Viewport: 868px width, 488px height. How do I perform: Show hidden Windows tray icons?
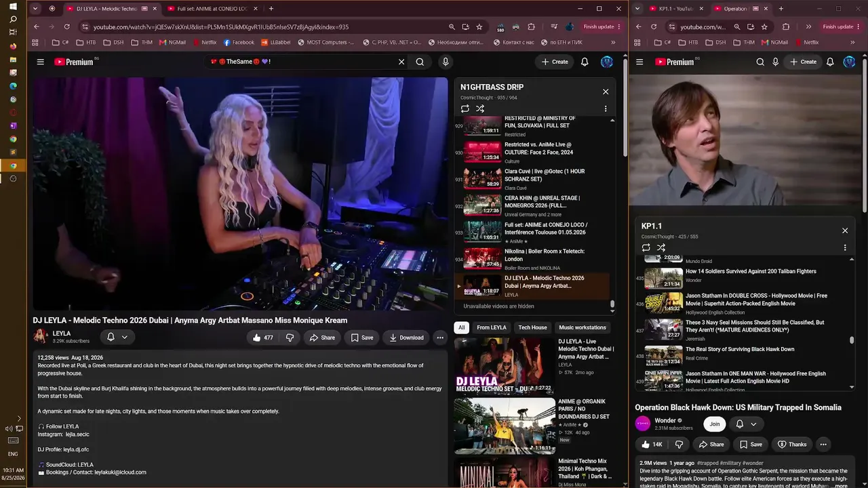[19, 418]
